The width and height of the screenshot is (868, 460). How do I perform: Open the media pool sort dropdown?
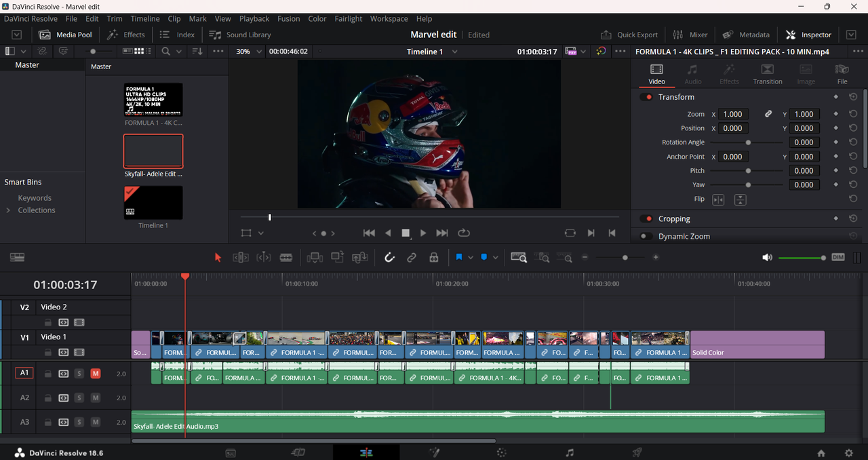(x=197, y=51)
